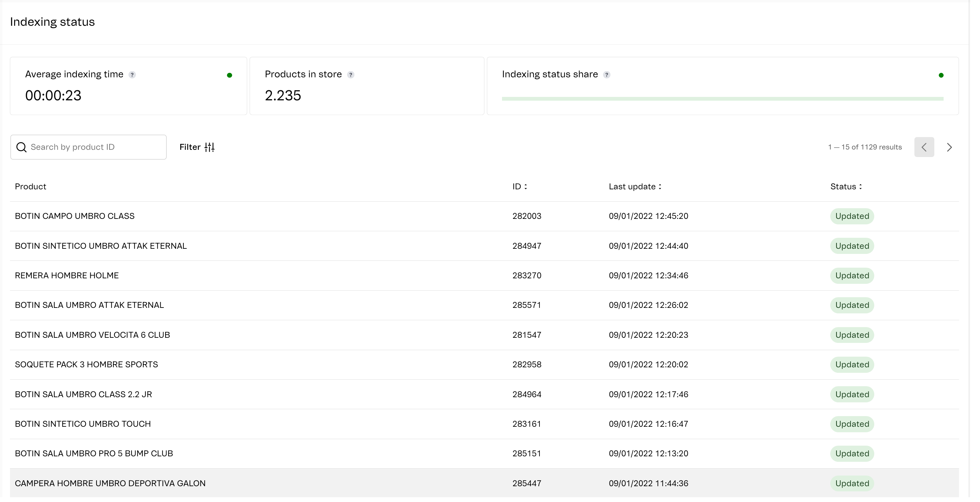The image size is (980, 502).
Task: Click the Product column header
Action: [31, 187]
